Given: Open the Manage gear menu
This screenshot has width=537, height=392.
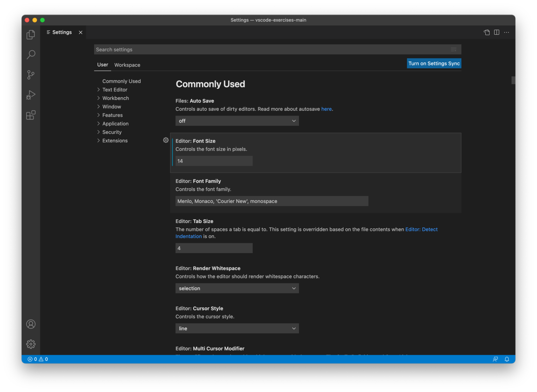Looking at the screenshot, I should (x=31, y=344).
